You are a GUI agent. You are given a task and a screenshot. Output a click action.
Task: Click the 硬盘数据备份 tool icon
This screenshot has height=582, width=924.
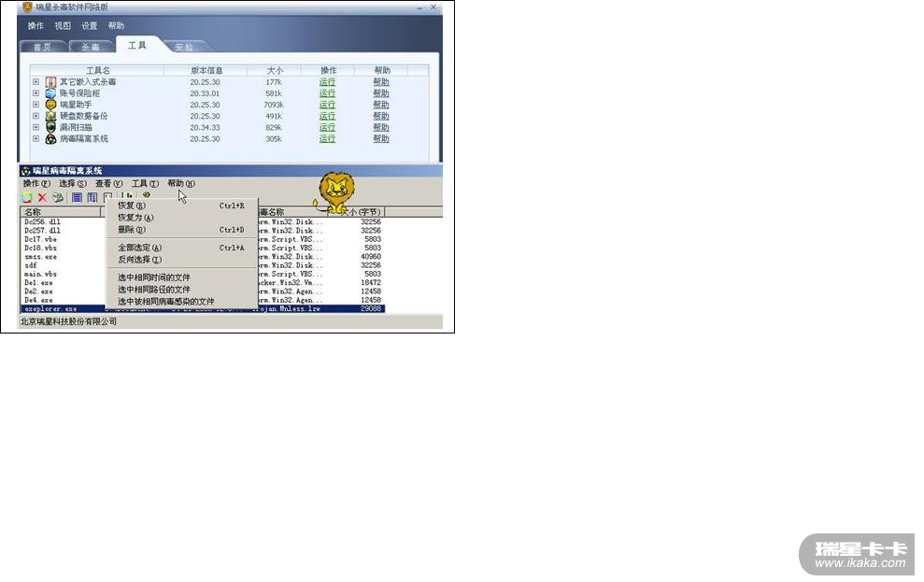[x=50, y=116]
